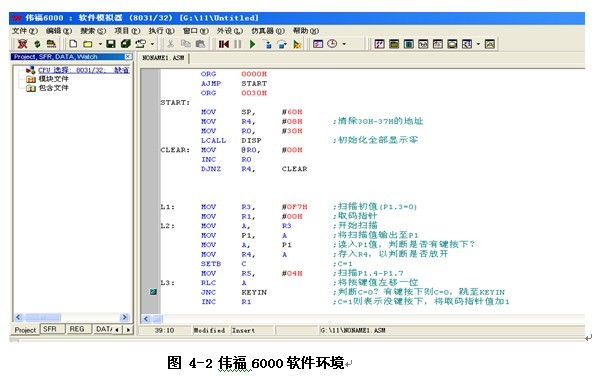Click the Step over icon
Viewport: 605px width, 376px height.
(x=282, y=44)
